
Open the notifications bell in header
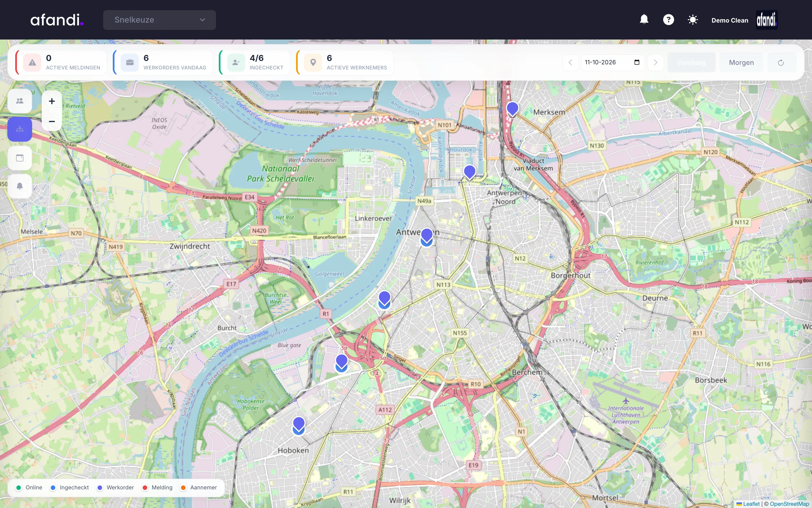(x=644, y=19)
